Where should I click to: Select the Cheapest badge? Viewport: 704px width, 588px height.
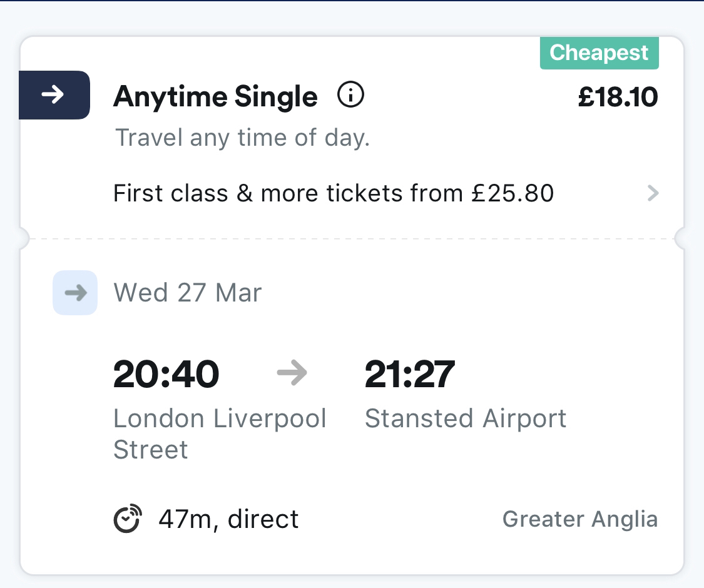tap(599, 53)
